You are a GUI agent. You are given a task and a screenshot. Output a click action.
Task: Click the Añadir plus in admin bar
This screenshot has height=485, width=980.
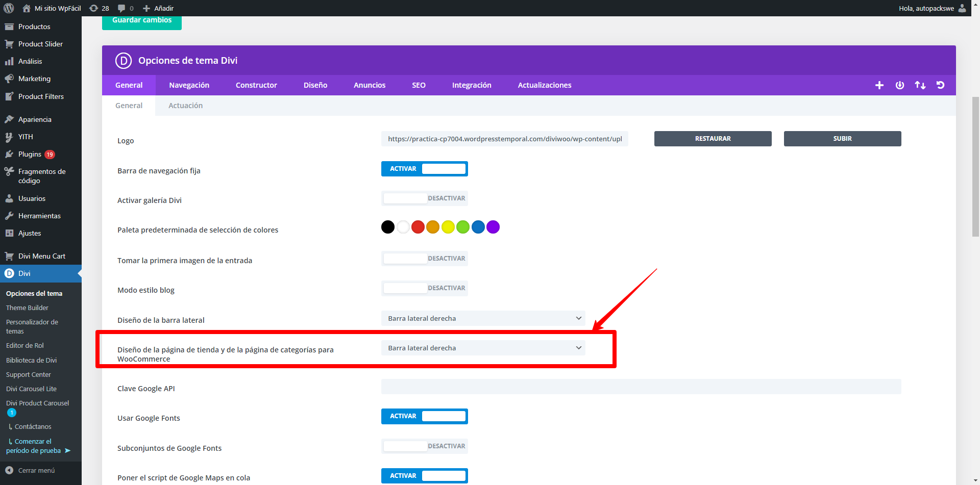pyautogui.click(x=158, y=8)
